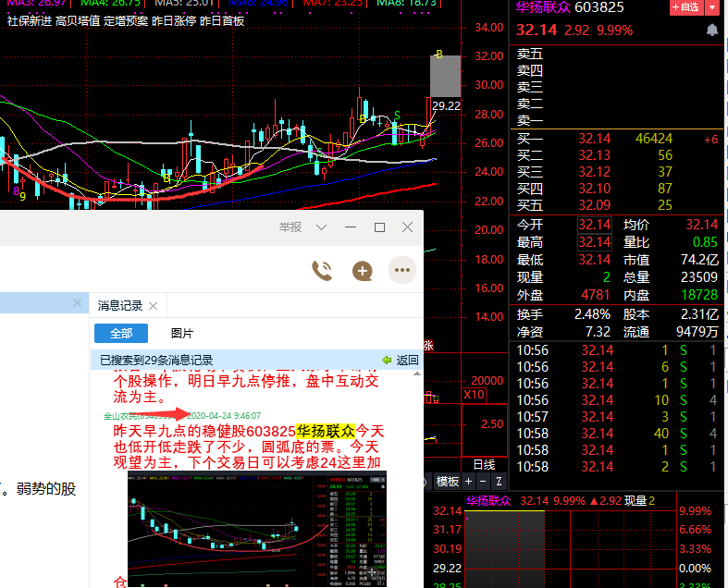
Task: Click the X10 volume scale box
Action: [474, 395]
